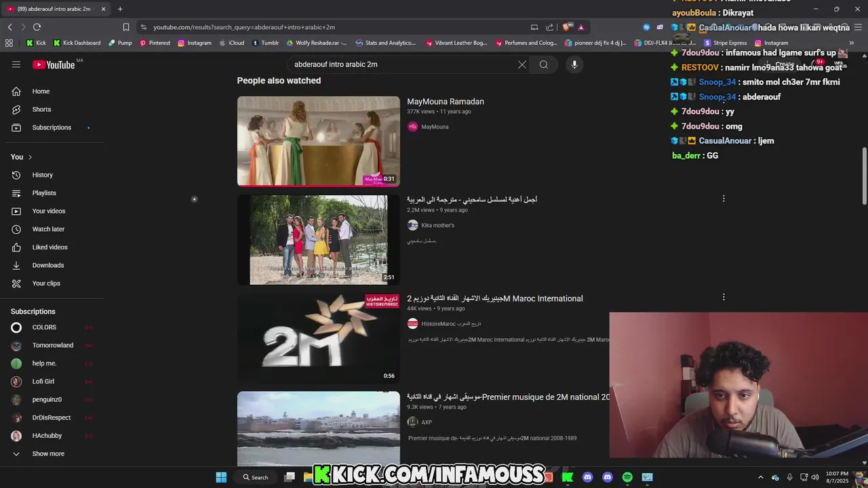Play the MayMouna Ramadan video thumbnail
868x488 pixels.
tap(319, 141)
